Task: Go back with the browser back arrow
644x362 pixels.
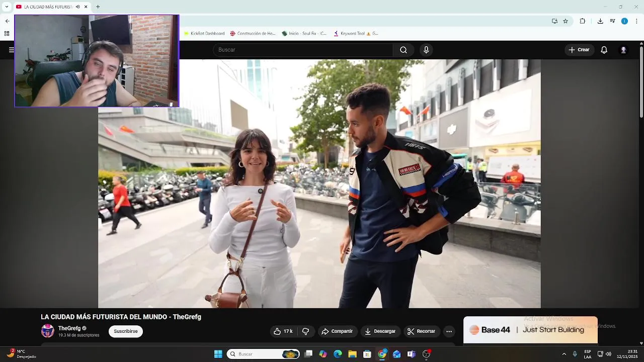Action: coord(7,21)
